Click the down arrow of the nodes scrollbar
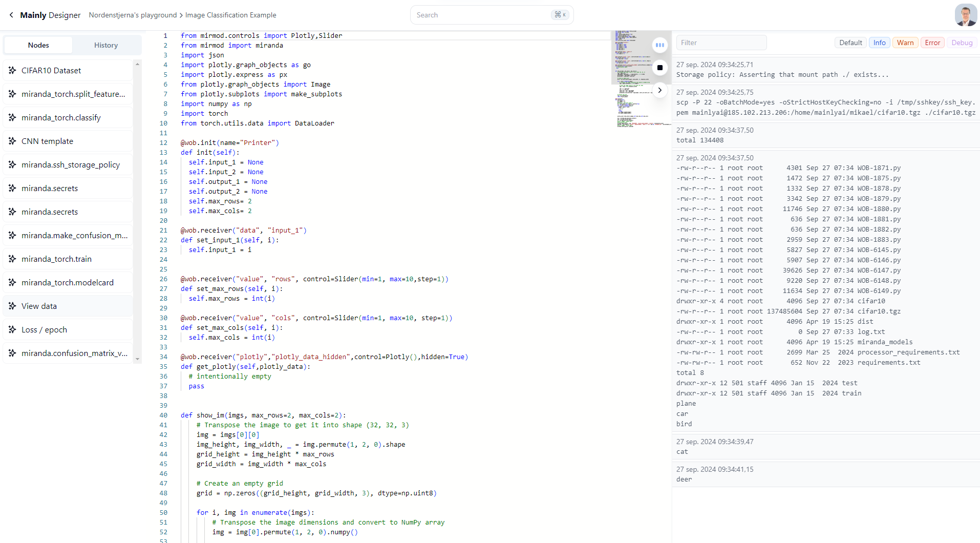The height and width of the screenshot is (543, 980). click(137, 359)
